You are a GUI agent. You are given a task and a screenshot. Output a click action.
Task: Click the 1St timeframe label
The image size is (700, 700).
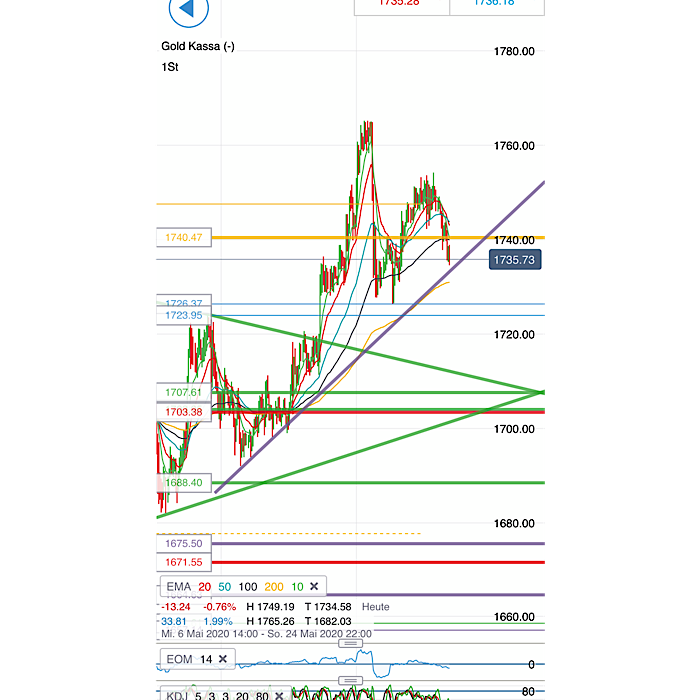click(x=170, y=67)
